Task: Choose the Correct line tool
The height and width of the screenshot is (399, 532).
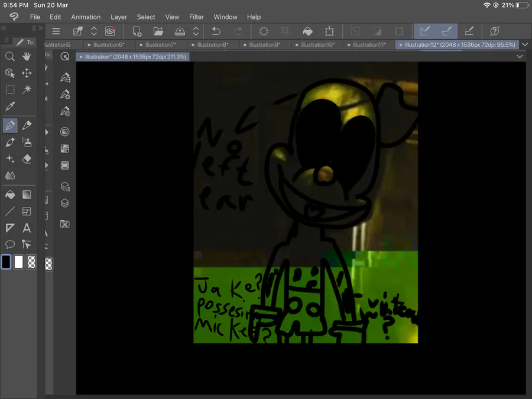Action: pyautogui.click(x=27, y=244)
